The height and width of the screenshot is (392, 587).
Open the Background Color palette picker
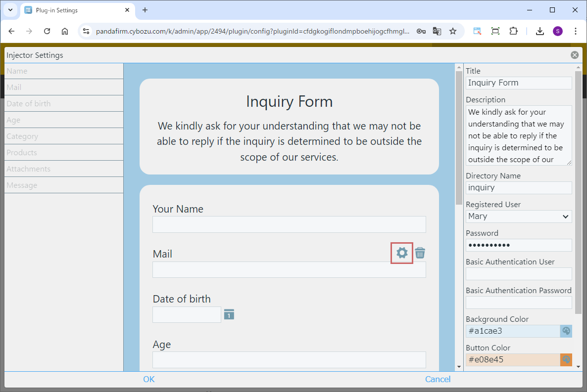click(x=566, y=331)
